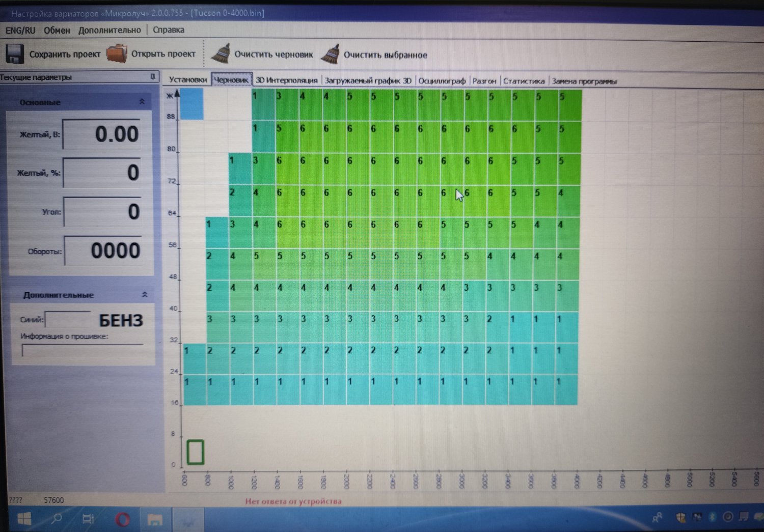Open the Справка menu

(168, 30)
